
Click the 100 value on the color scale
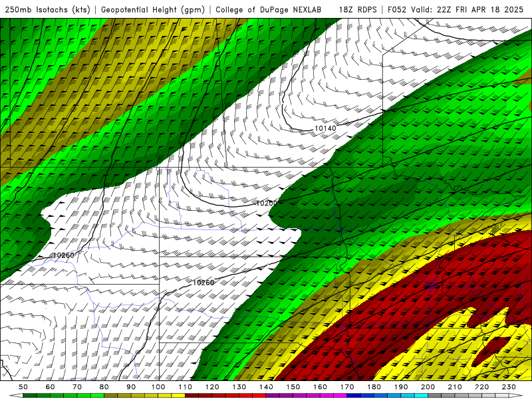(x=158, y=387)
